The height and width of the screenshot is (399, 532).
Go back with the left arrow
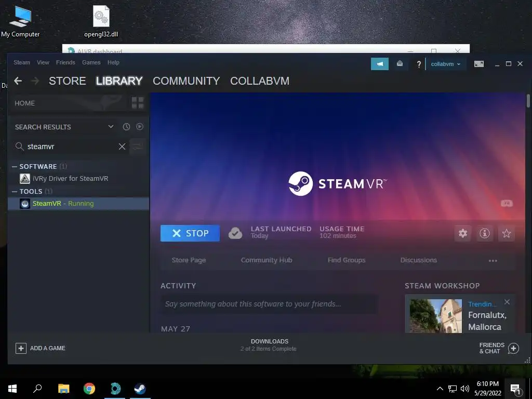(x=18, y=81)
